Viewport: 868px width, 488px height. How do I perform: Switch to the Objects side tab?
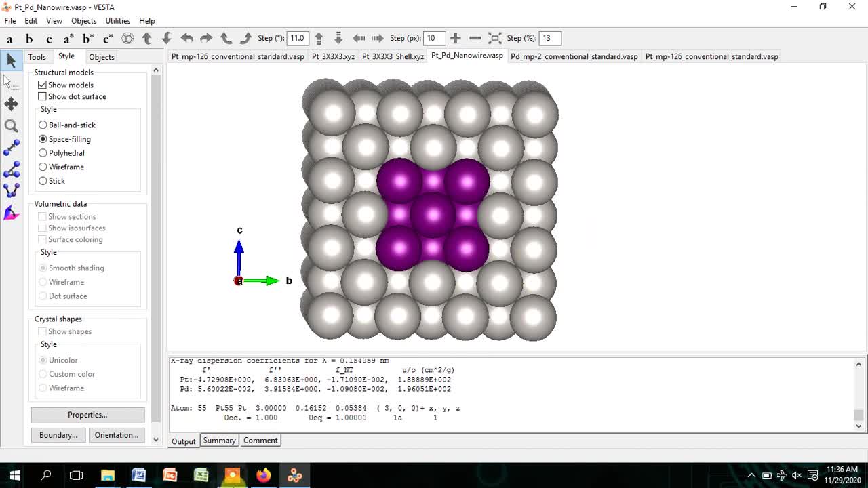[102, 57]
